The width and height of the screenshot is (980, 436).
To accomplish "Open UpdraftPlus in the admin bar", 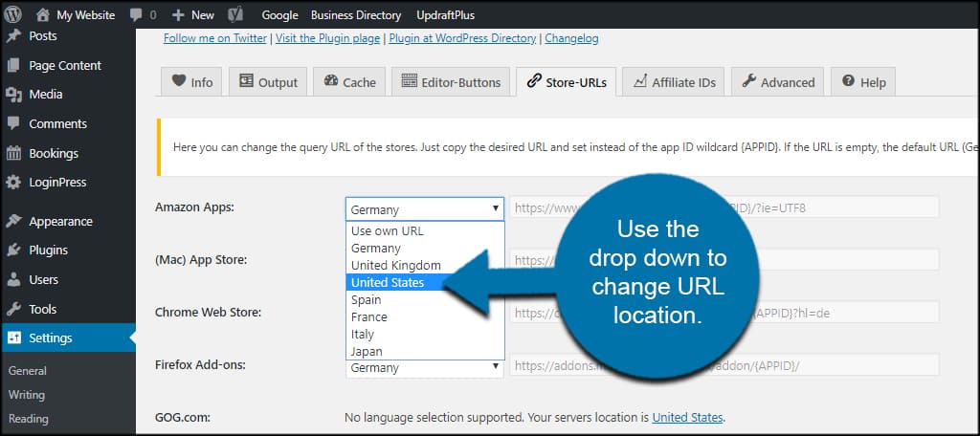I will tap(446, 15).
